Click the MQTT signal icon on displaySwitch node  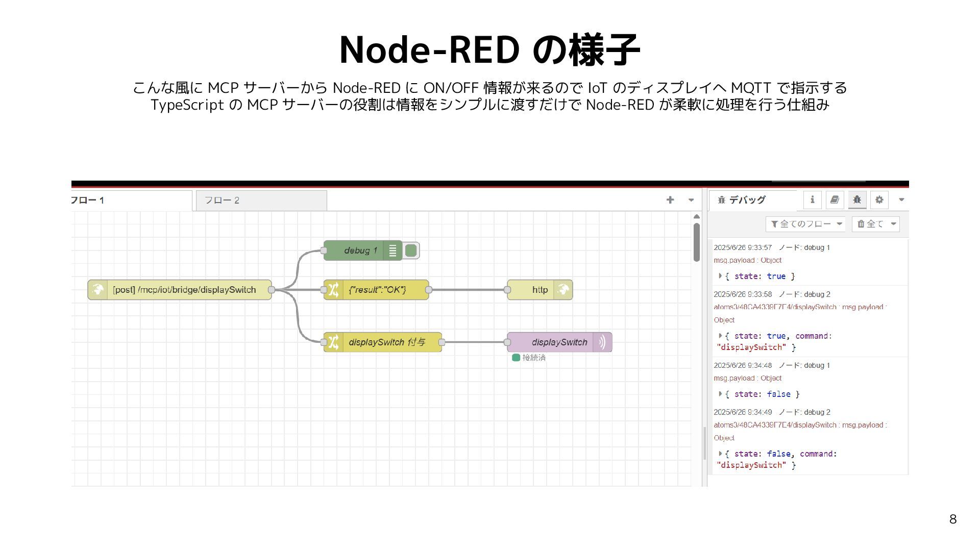point(602,342)
